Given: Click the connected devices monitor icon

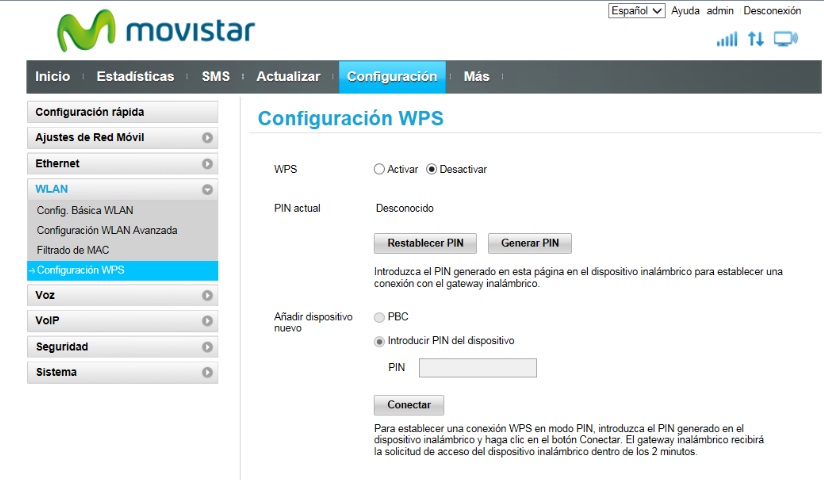Looking at the screenshot, I should 786,39.
